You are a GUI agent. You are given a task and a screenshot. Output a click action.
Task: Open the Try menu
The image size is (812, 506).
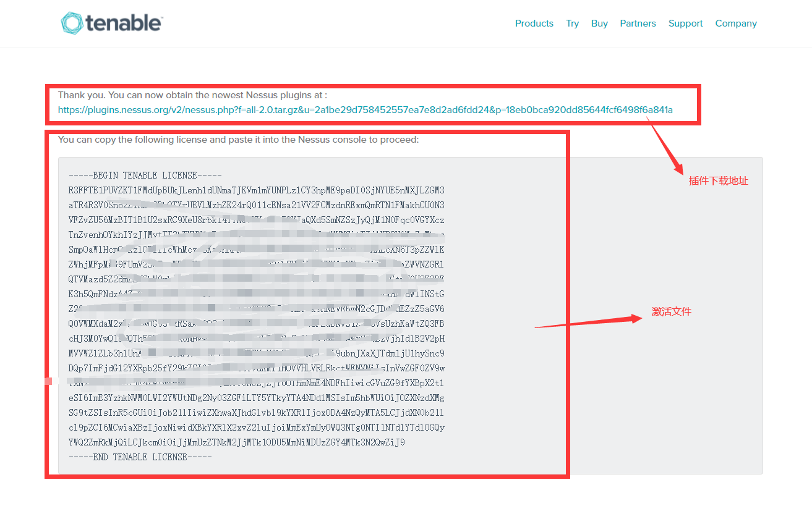[x=573, y=23]
